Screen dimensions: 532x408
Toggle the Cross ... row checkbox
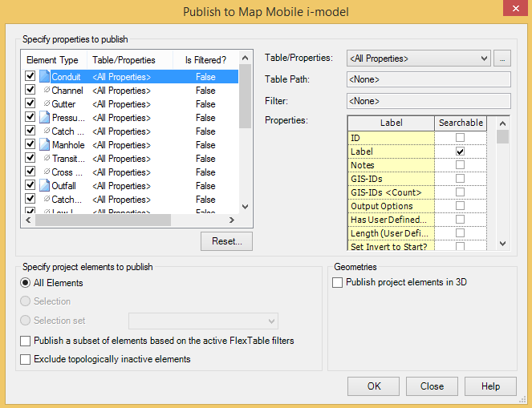30,171
